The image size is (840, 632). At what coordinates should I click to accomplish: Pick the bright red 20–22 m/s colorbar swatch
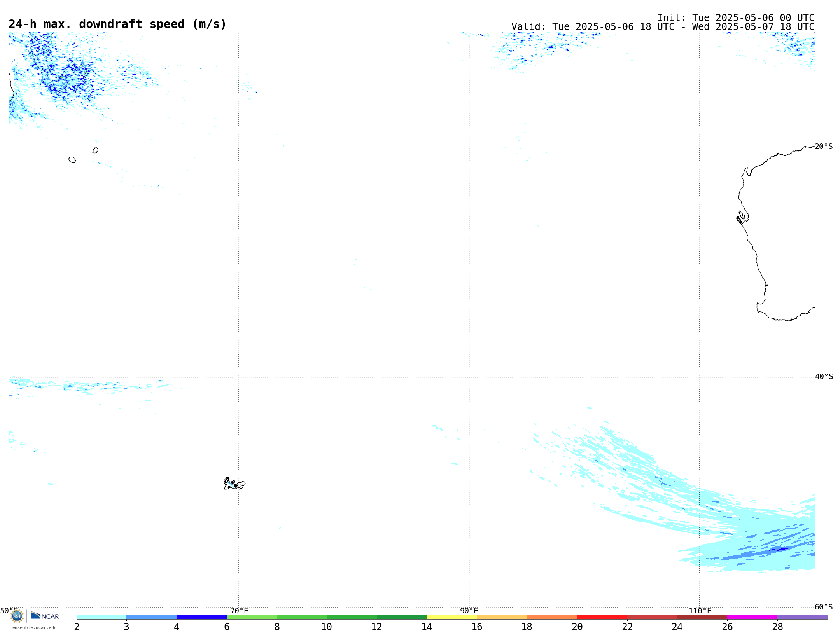pyautogui.click(x=602, y=617)
